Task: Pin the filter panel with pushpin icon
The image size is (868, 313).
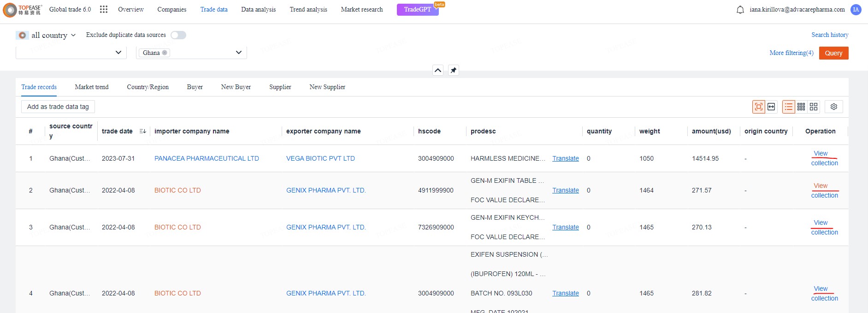Action: pyautogui.click(x=454, y=70)
